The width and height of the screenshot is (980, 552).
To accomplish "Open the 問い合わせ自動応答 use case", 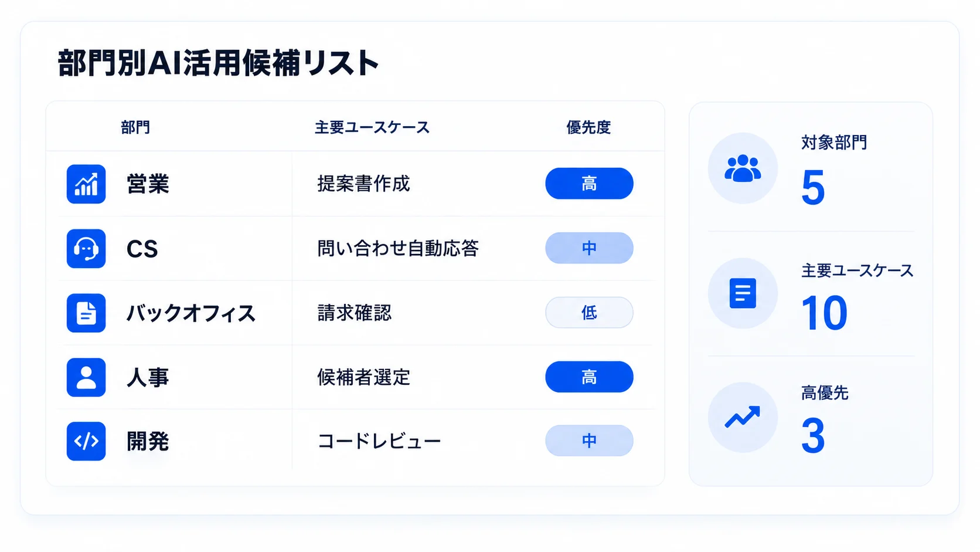I will click(x=398, y=248).
